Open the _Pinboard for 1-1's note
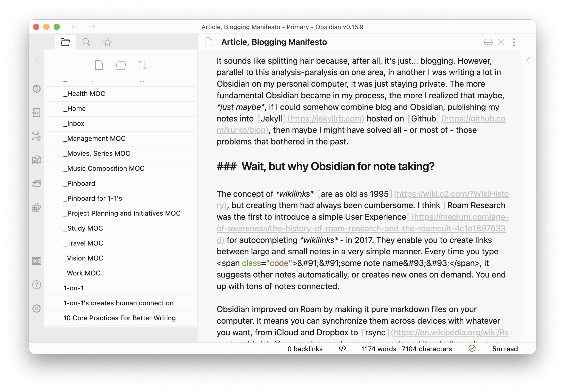This screenshot has height=392, width=565. pyautogui.click(x=121, y=198)
